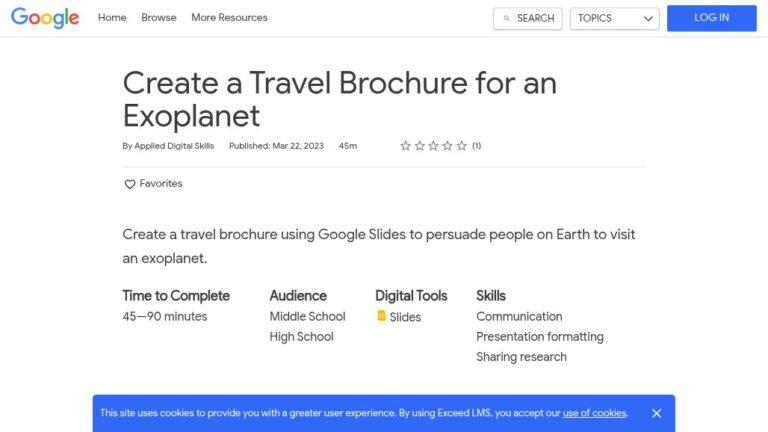
Task: Open More Resources in navigation
Action: click(229, 18)
